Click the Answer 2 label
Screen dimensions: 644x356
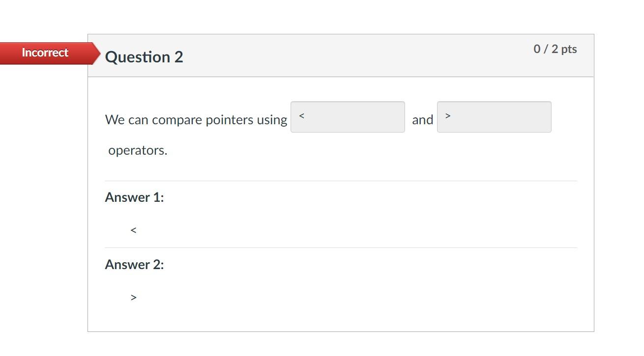pyautogui.click(x=134, y=265)
